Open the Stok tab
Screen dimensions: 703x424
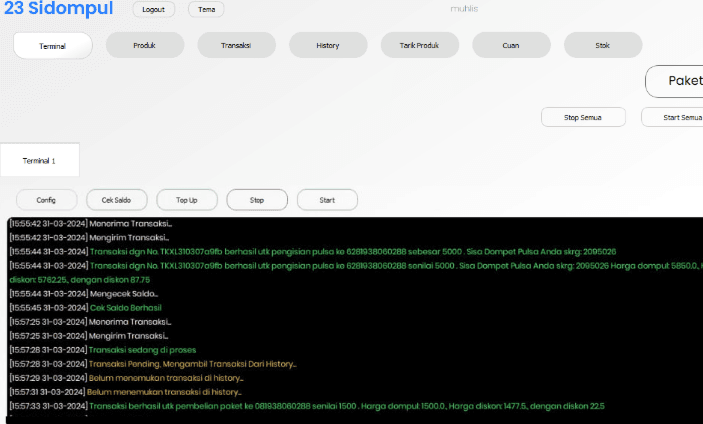603,46
